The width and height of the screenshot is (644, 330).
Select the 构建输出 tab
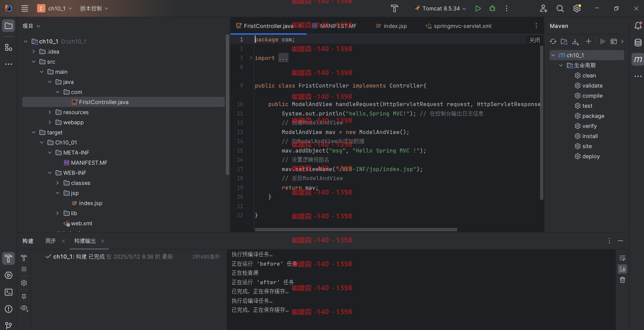click(85, 241)
